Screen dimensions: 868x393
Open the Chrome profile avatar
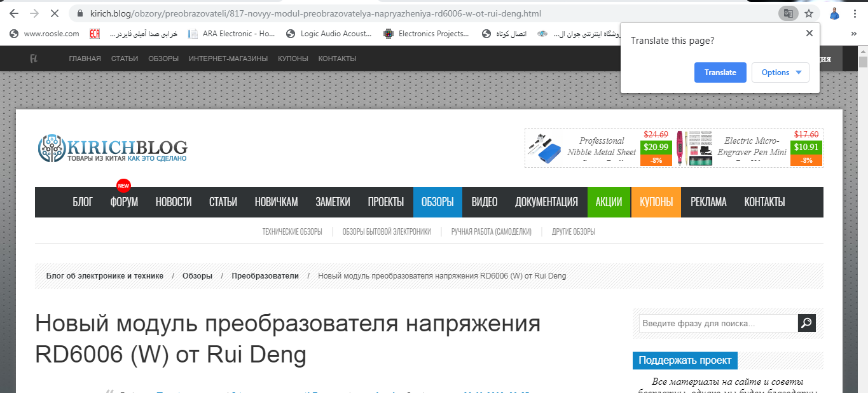tap(834, 13)
